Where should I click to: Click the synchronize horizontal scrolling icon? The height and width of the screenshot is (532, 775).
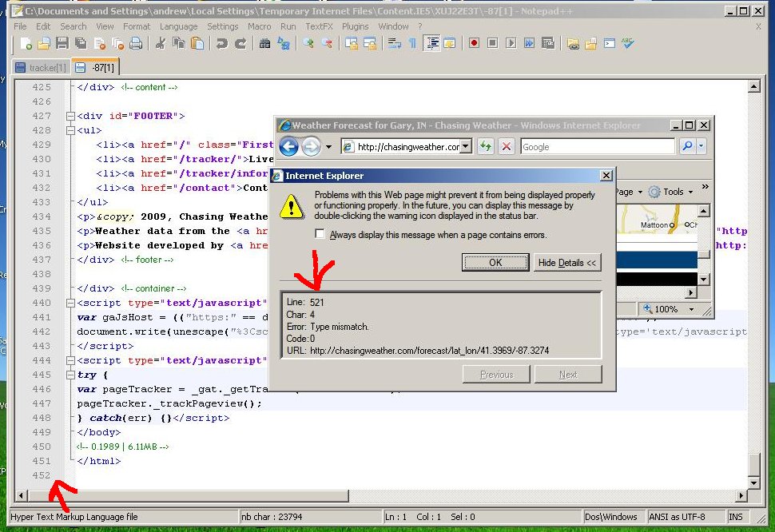(370, 43)
